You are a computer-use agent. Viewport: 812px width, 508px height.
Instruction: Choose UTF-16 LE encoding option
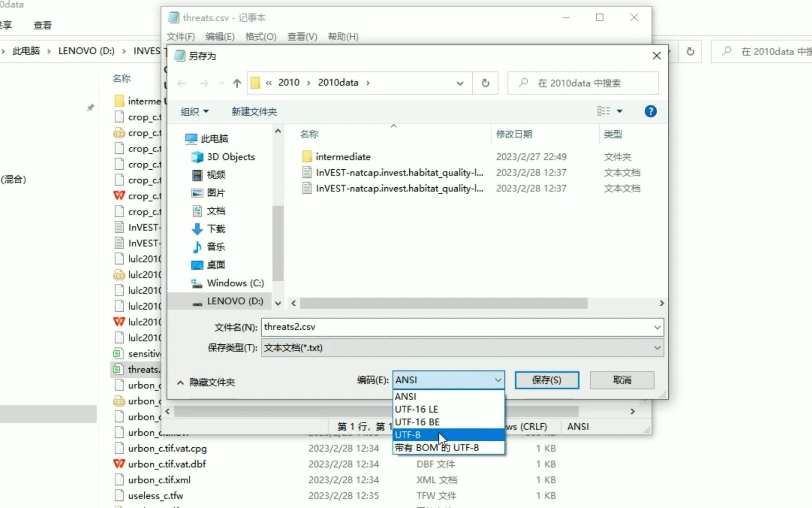click(x=449, y=409)
